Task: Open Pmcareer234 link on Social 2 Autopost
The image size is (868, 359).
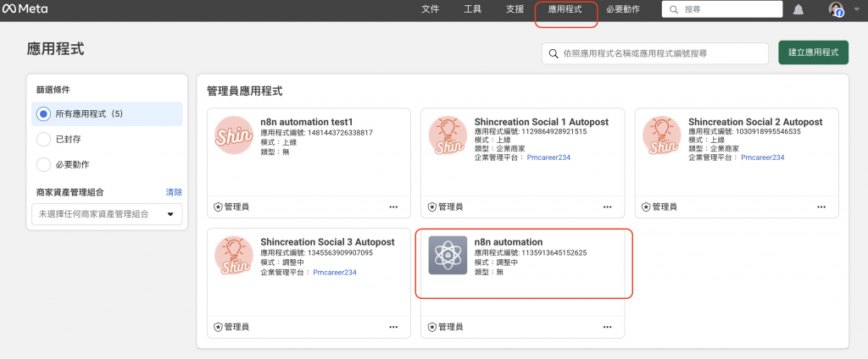Action: tap(763, 157)
